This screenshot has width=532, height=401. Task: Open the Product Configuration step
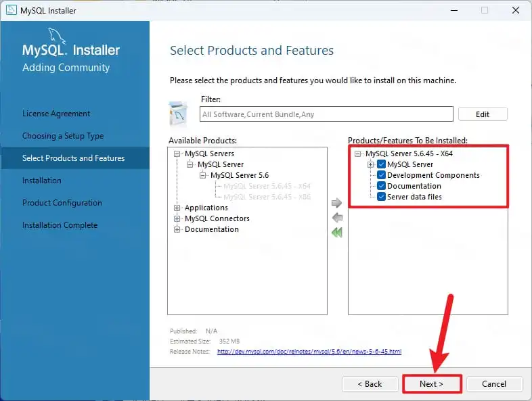[x=62, y=203]
